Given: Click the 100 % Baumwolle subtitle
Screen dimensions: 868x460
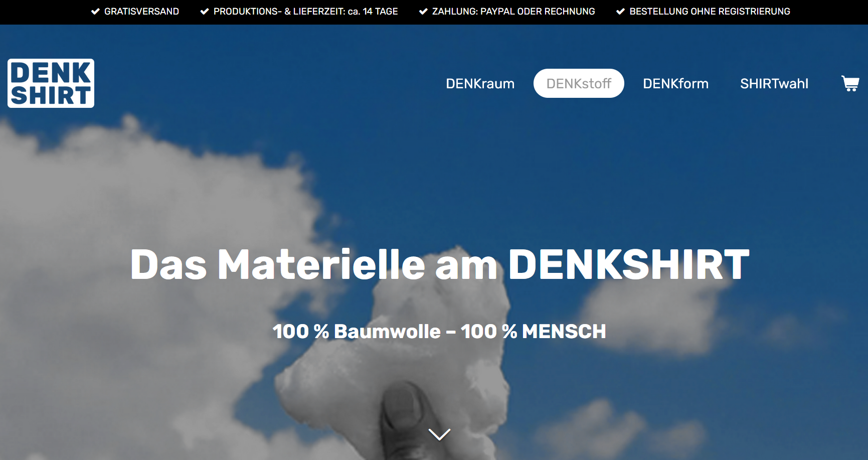Looking at the screenshot, I should tap(439, 331).
